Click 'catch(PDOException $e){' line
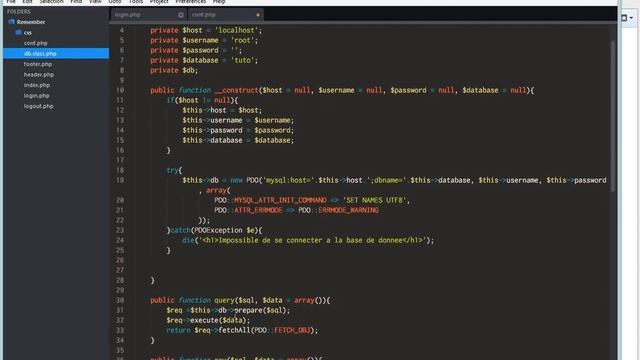Screen dimensions: 640x360 point(214,231)
